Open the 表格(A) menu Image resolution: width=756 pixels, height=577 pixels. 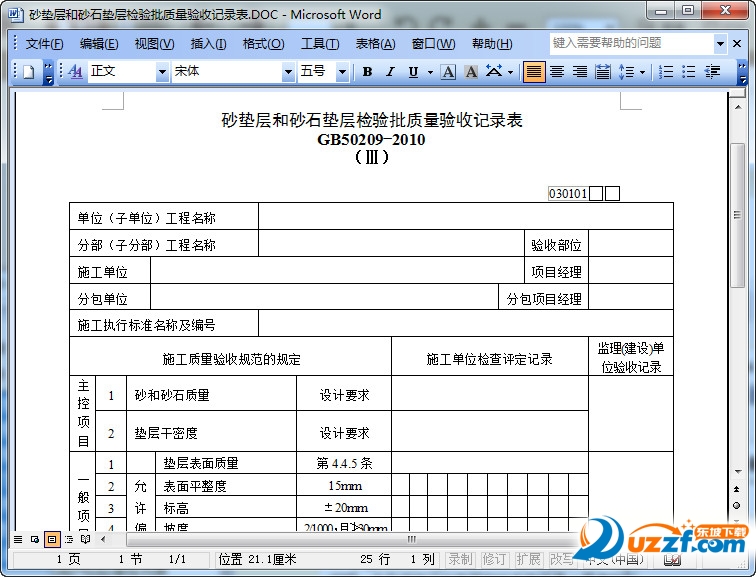[x=375, y=44]
